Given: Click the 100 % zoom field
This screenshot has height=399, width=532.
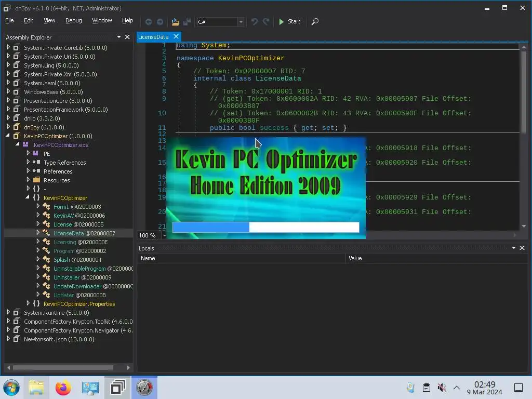Looking at the screenshot, I should [148, 235].
